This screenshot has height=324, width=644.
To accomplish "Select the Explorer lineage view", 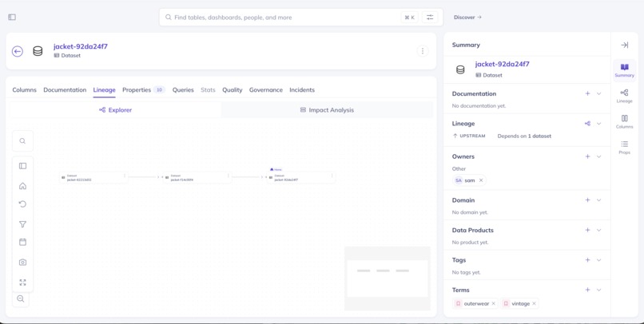I will click(115, 110).
